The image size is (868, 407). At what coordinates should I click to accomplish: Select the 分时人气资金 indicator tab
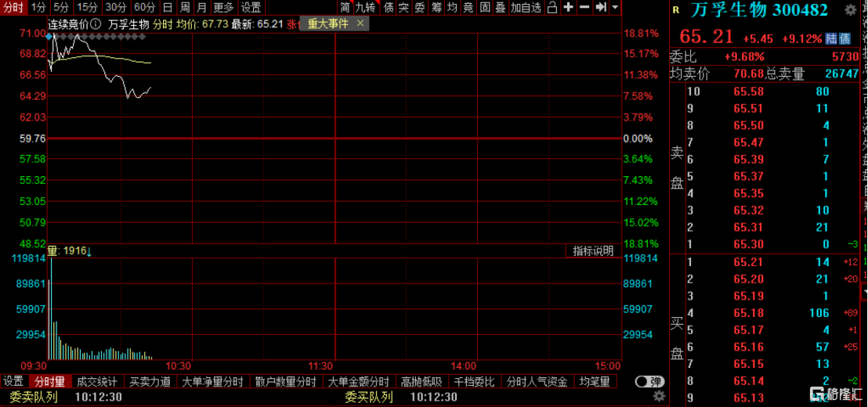click(x=537, y=382)
